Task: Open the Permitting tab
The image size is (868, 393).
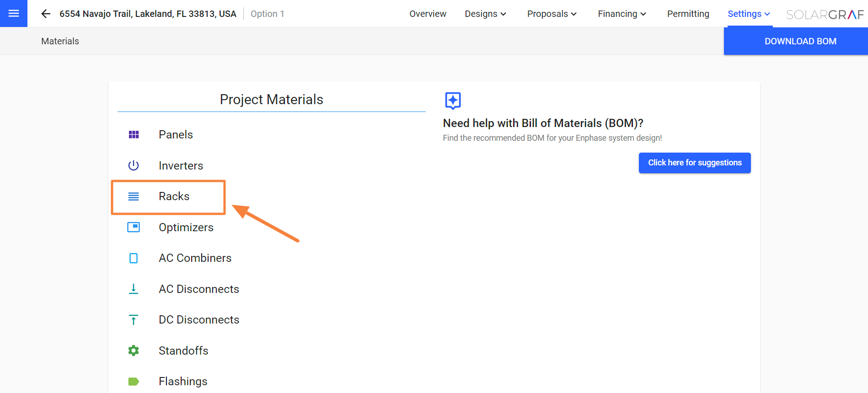Action: tap(688, 14)
